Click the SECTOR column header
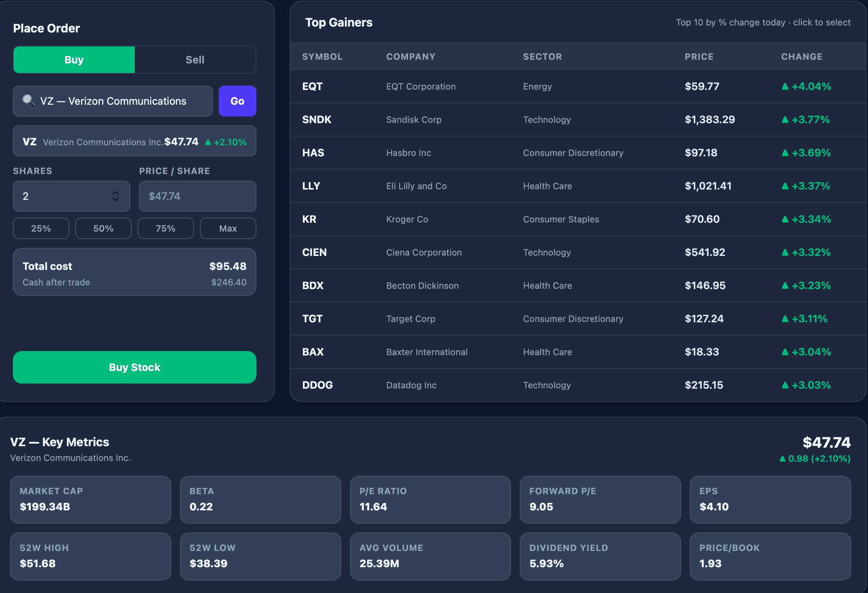The height and width of the screenshot is (593, 868). point(542,57)
